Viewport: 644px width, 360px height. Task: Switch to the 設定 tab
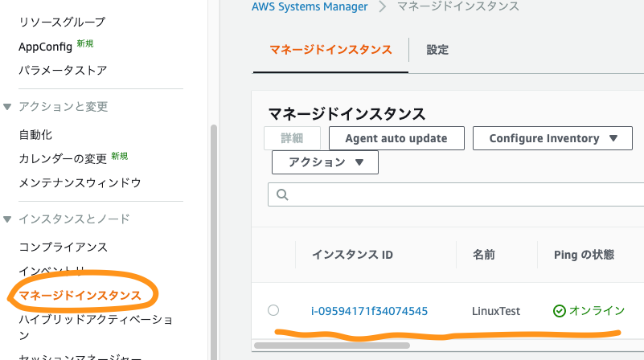437,50
